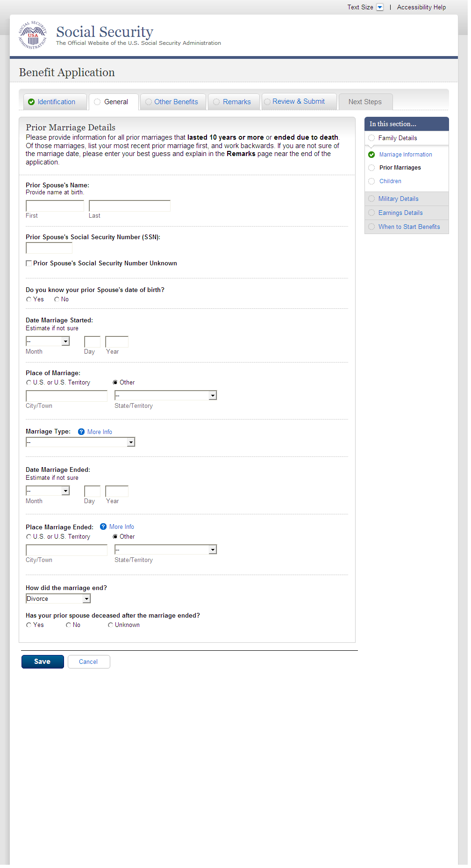Screen dimensions: 471x868
Task: Click the status circle beside Military Details
Action: (x=371, y=199)
